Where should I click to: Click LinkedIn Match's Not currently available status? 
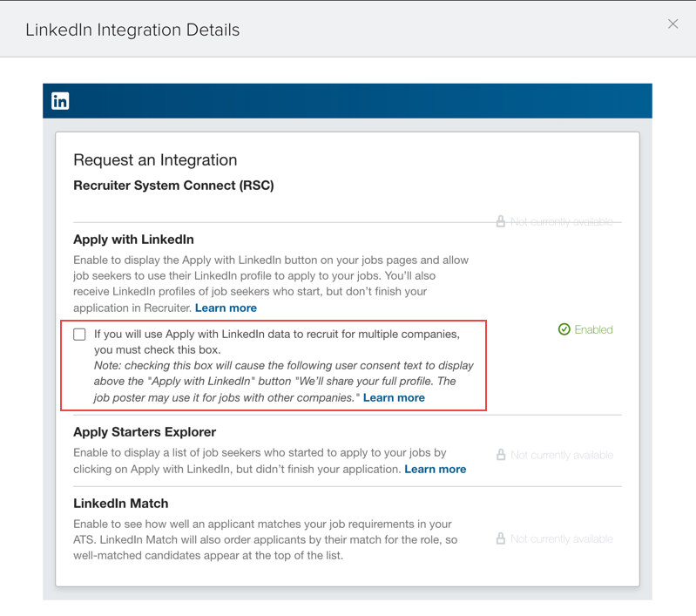point(562,539)
